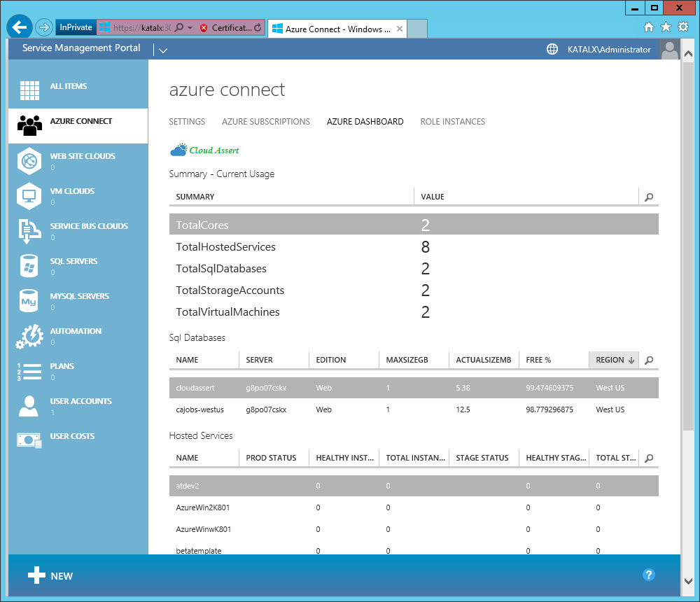
Task: Select atdev2 hosted service row
Action: pos(414,486)
